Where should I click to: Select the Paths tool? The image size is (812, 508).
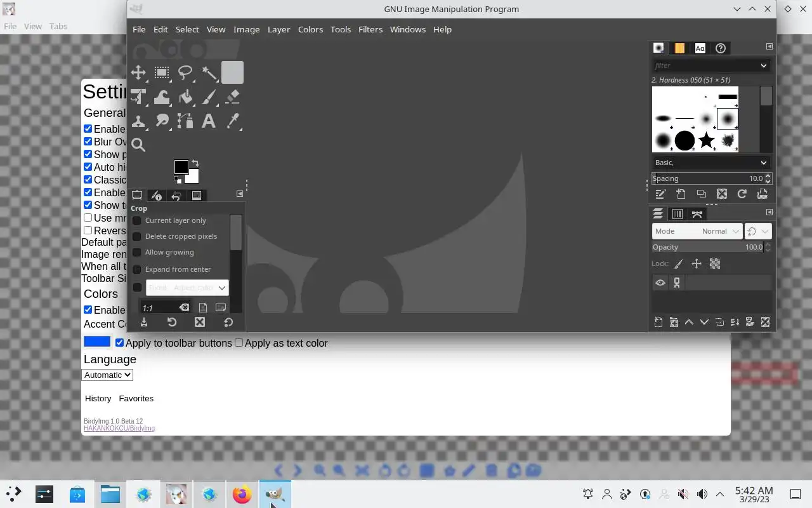[185, 121]
